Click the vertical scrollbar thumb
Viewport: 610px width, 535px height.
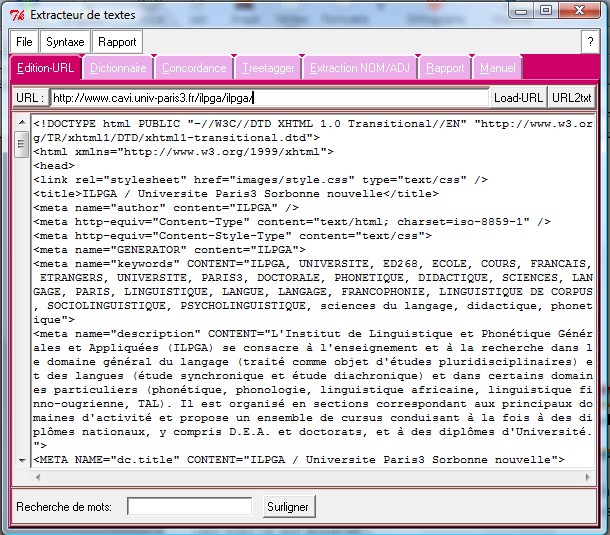point(21,144)
